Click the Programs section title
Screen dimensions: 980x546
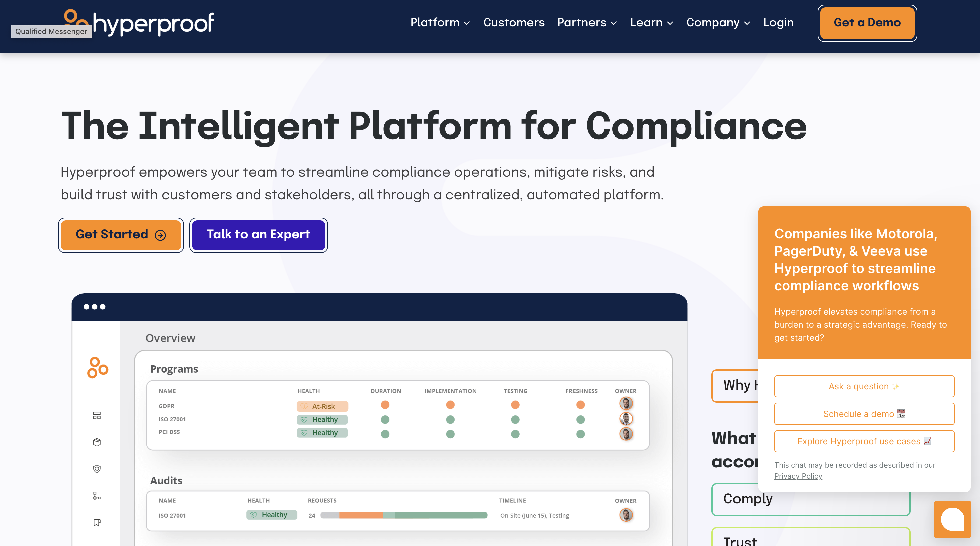point(174,369)
